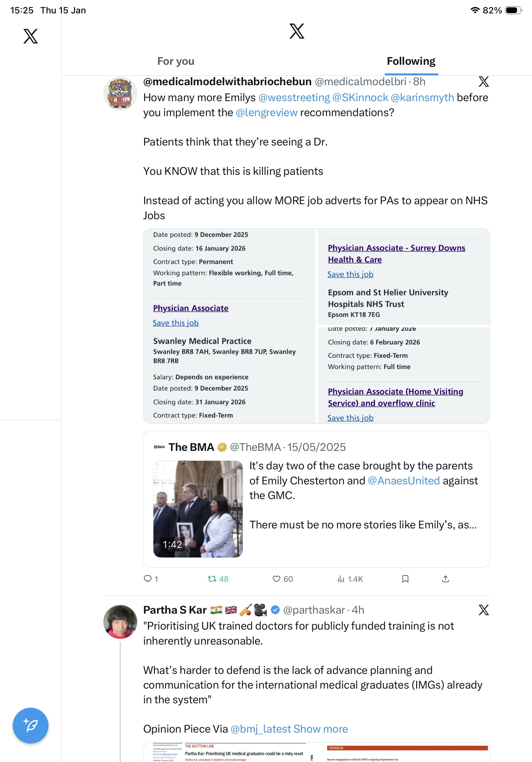Select the Following tab
The height and width of the screenshot is (762, 532).
[411, 61]
